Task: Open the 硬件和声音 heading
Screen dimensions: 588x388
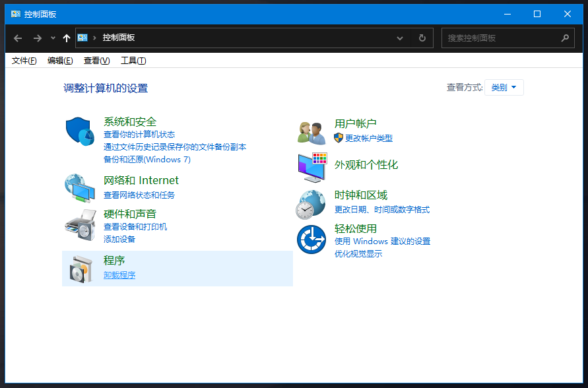Action: coord(130,214)
